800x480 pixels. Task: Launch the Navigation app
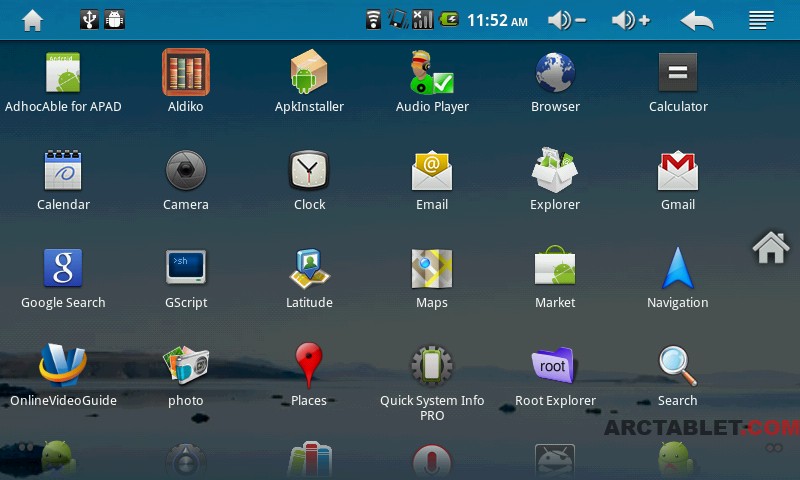click(x=678, y=268)
